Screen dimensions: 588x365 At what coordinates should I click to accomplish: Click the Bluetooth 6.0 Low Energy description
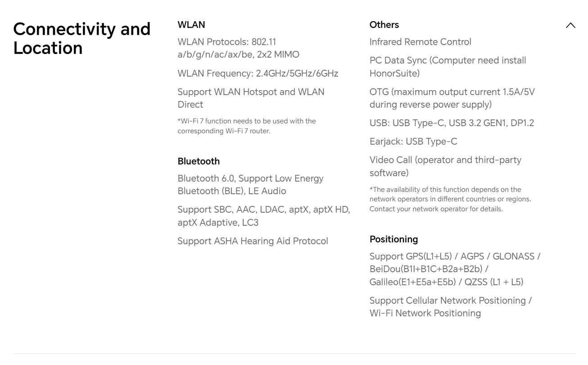pyautogui.click(x=250, y=185)
